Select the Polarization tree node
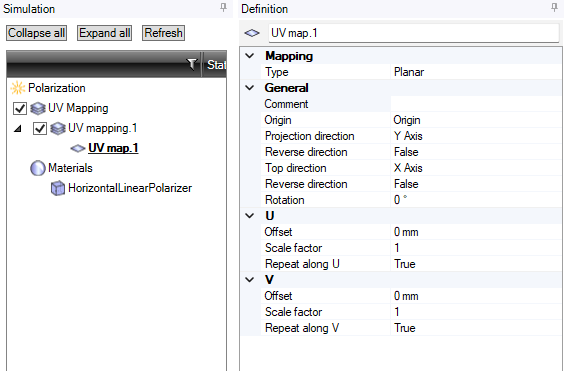The image size is (564, 371). 56,88
